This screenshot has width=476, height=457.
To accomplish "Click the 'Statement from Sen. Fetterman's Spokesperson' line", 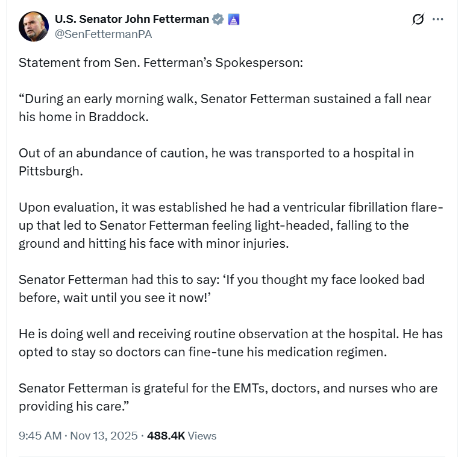I will point(161,63).
